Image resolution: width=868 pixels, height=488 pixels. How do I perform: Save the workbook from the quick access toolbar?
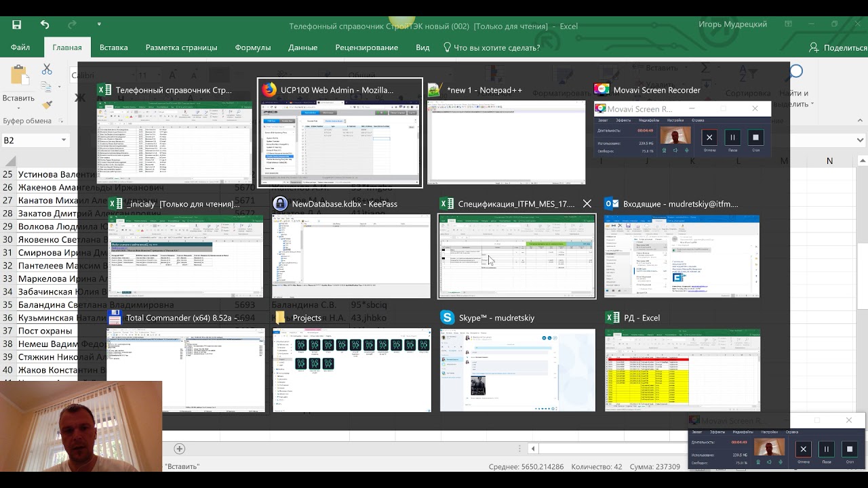tap(16, 25)
